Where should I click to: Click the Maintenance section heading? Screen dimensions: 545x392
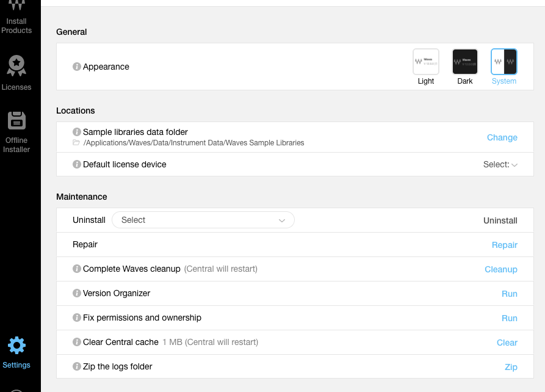[x=82, y=197]
